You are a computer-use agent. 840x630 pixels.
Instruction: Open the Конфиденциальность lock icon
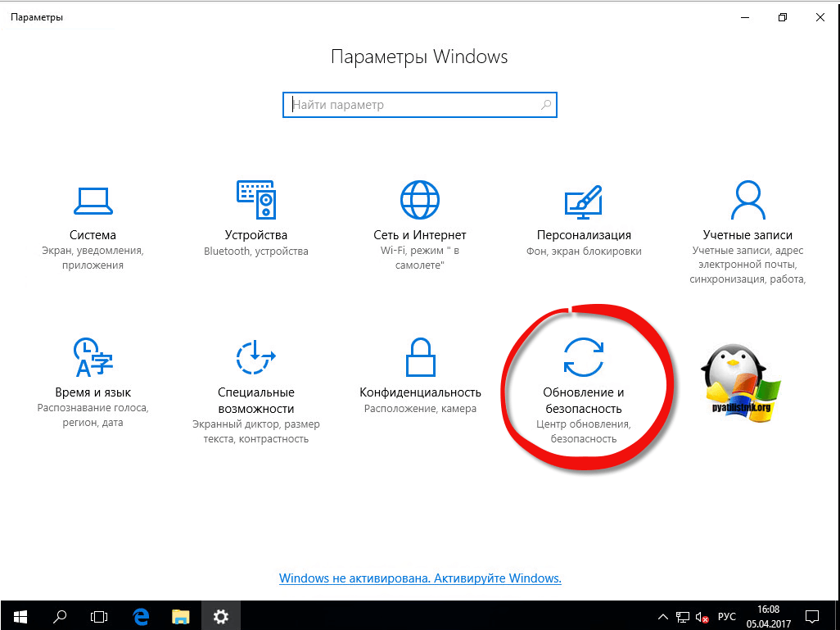click(419, 356)
